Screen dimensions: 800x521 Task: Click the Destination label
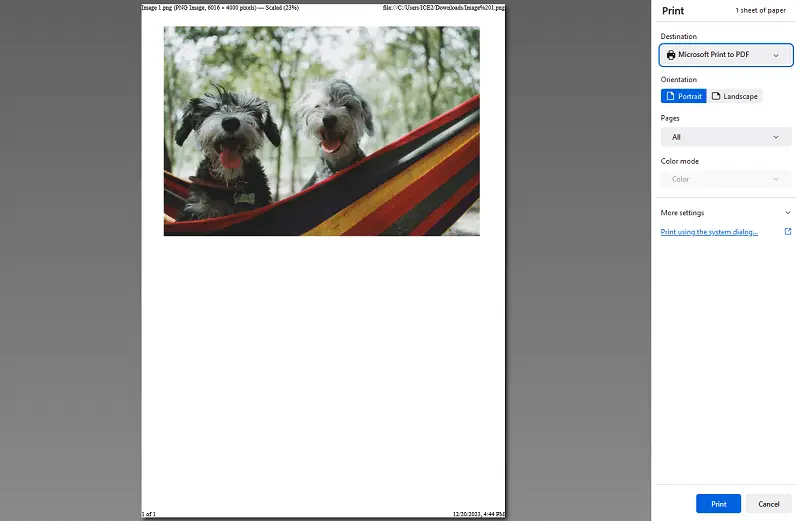pos(679,36)
